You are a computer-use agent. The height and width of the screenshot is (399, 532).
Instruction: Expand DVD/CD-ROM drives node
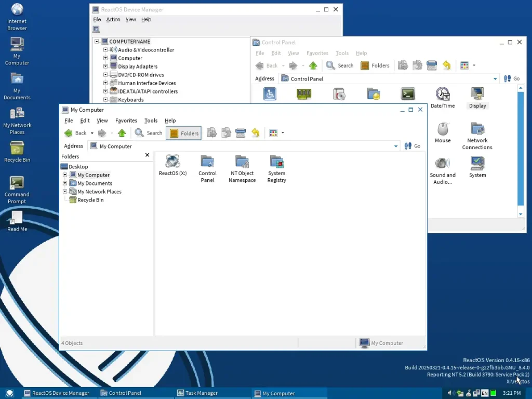[105, 75]
